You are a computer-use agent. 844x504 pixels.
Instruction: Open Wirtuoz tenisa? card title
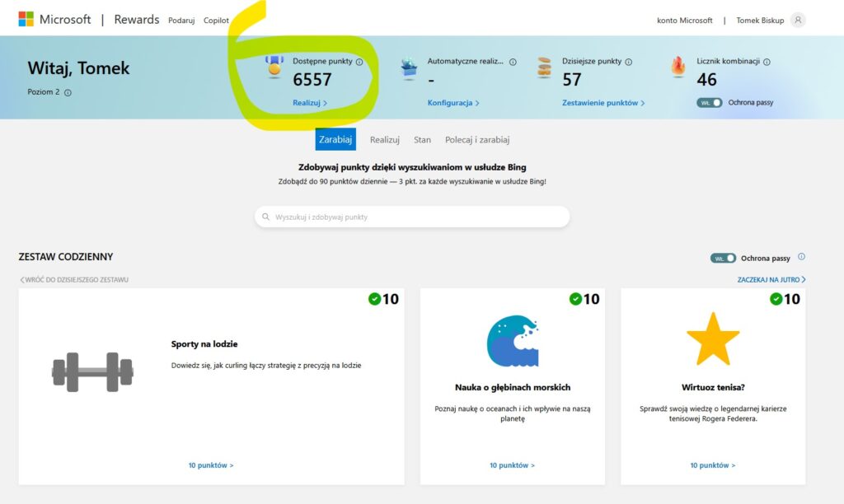coord(713,387)
